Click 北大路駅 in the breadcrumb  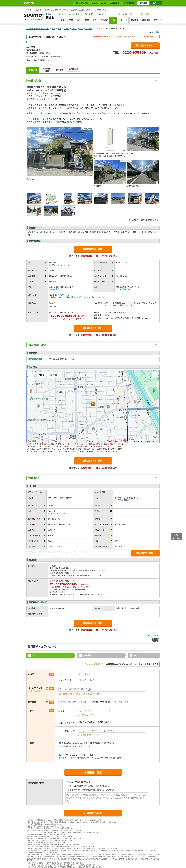(x=89, y=29)
